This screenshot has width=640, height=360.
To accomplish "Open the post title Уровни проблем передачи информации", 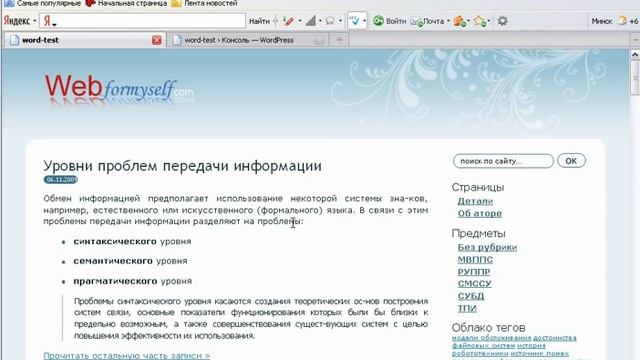I will coord(182,166).
